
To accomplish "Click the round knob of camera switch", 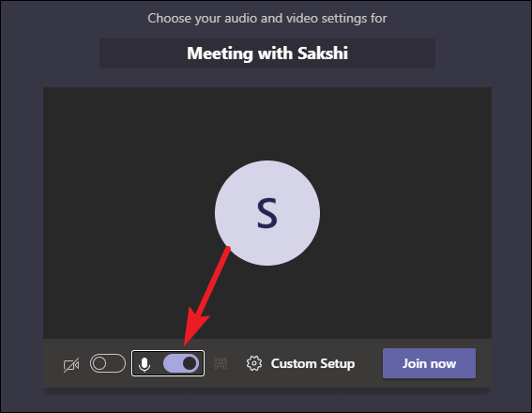I will 99,363.
